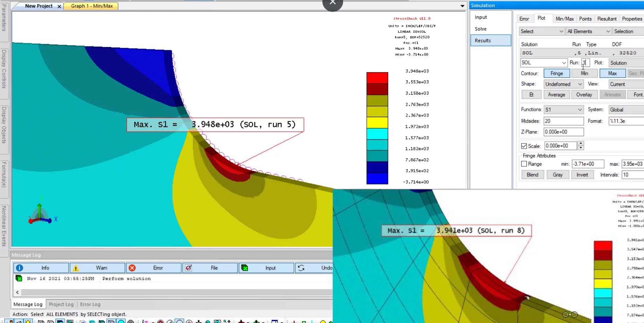This screenshot has width=644, height=323.
Task: Click the Invert button under Fringe Attributes
Action: pos(582,175)
